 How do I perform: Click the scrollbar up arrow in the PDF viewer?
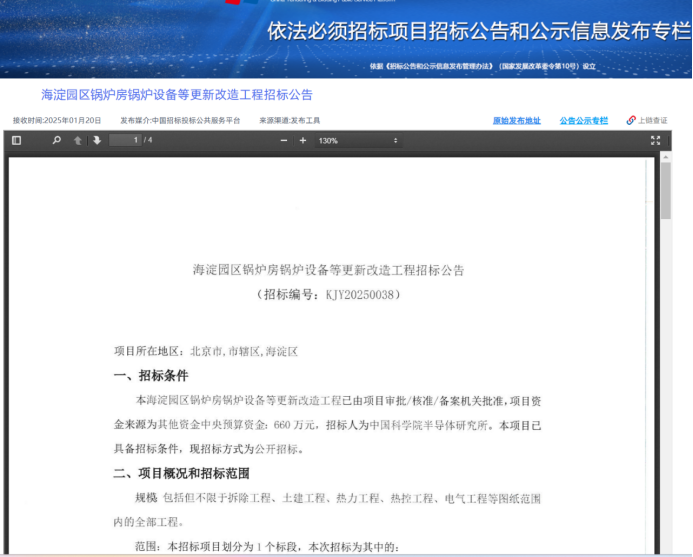click(x=665, y=157)
